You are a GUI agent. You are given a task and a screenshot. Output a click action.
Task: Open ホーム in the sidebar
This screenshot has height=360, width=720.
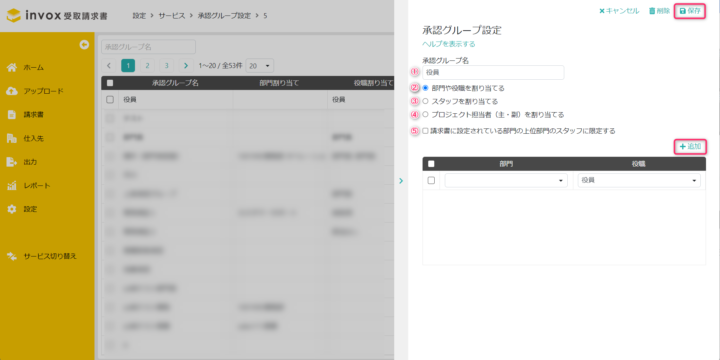34,68
